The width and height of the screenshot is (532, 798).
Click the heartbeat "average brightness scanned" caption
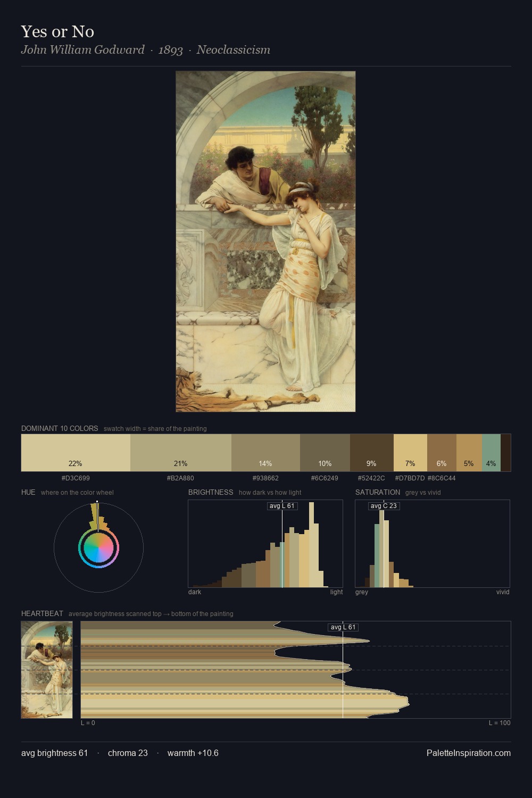pos(151,614)
